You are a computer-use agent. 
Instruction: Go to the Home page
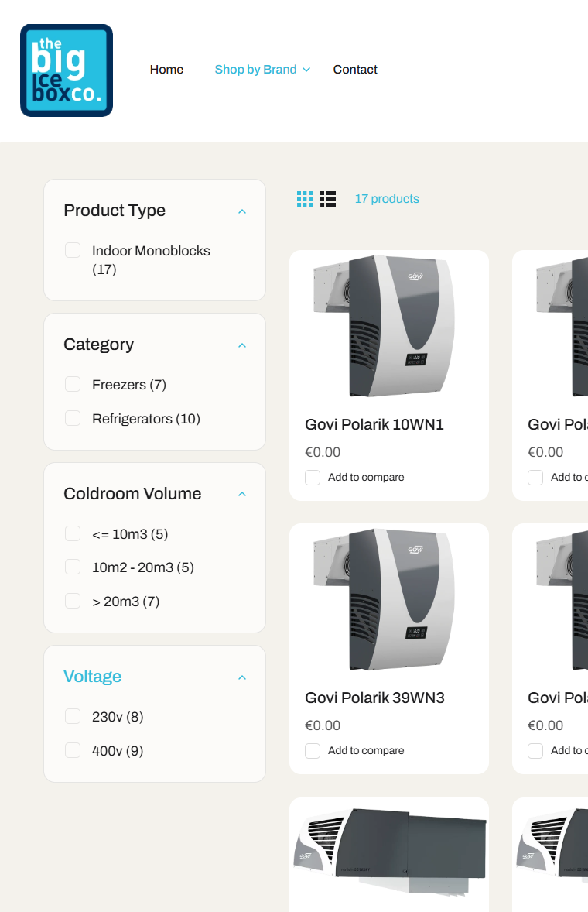pos(166,70)
